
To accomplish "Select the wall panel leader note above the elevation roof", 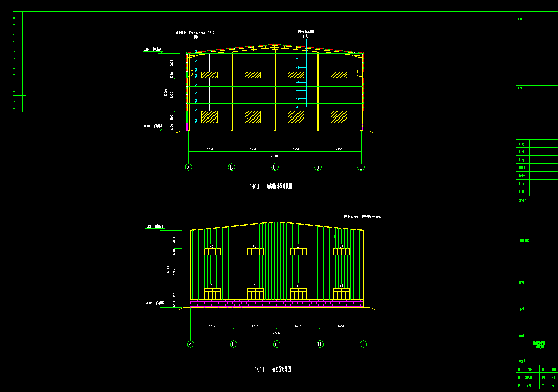I will click(x=362, y=216).
